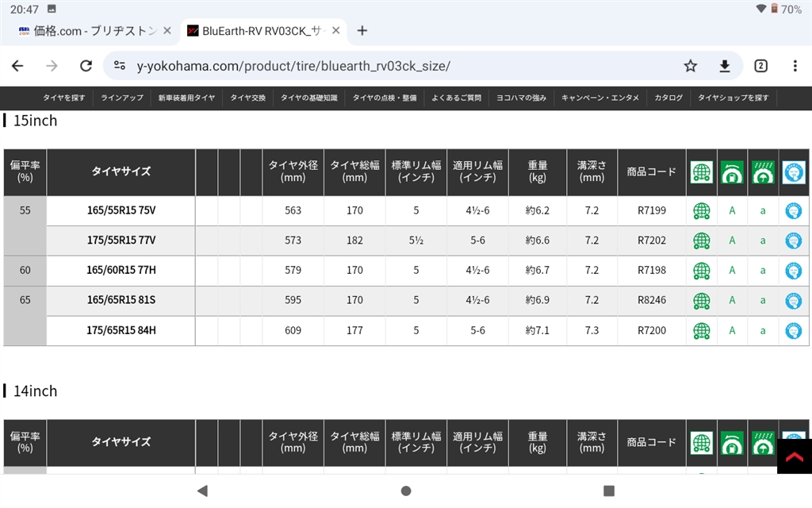812x508 pixels.
Task: Jump to page top with red chevron button
Action: 795,456
